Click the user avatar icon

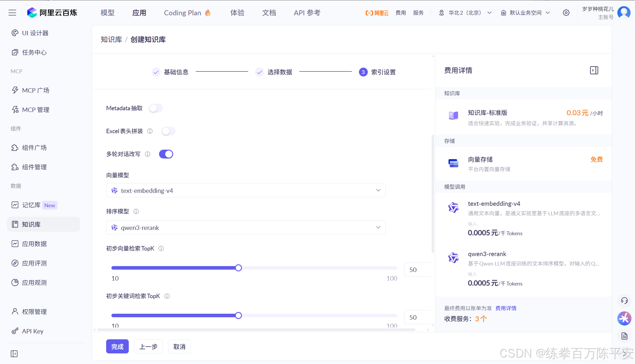point(624,13)
